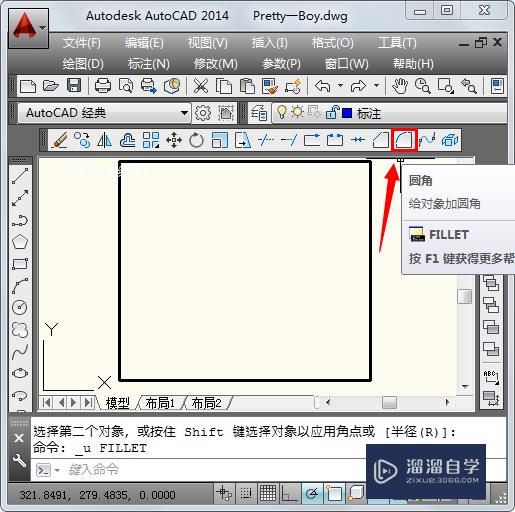Open the 帮助(H) menu

coord(413,63)
